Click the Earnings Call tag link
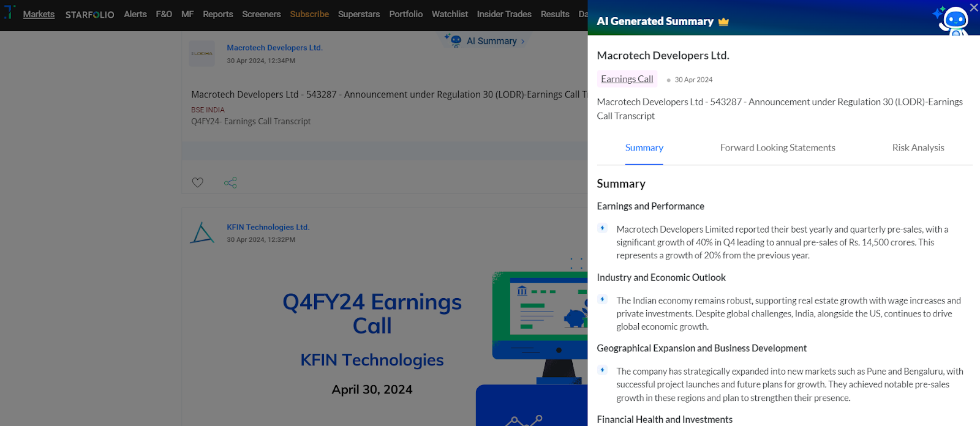The image size is (980, 426). coord(627,79)
